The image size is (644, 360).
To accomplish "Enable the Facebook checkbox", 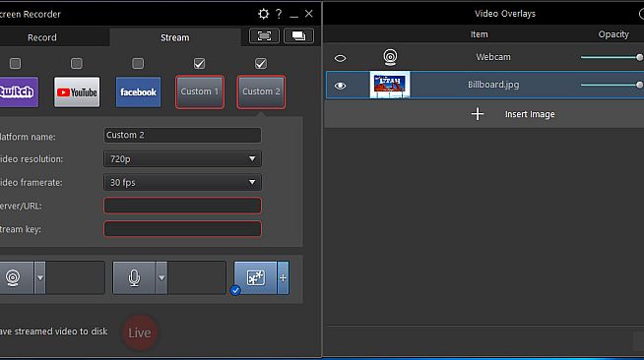I will (138, 64).
